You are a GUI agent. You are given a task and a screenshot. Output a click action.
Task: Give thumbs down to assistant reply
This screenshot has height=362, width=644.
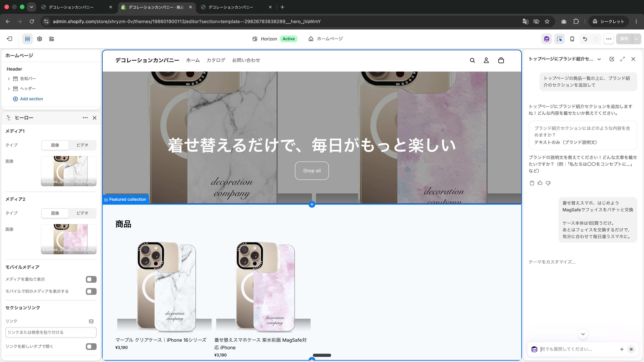pos(548,183)
